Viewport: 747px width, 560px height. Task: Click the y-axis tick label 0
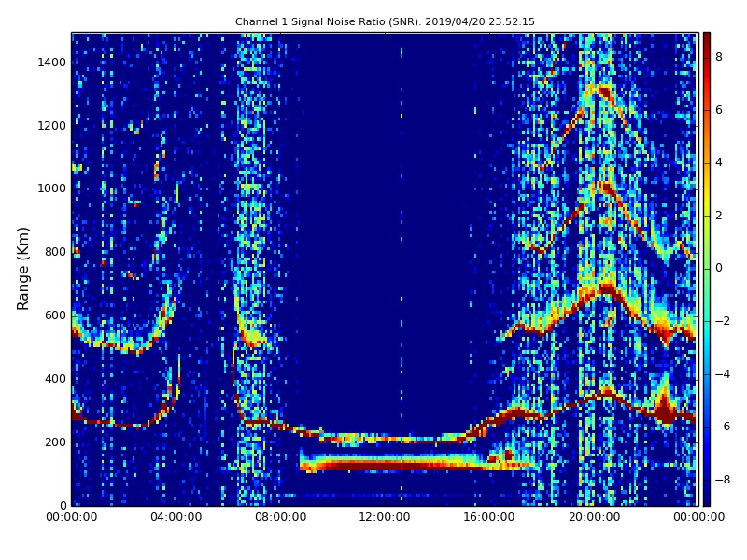[x=63, y=505]
